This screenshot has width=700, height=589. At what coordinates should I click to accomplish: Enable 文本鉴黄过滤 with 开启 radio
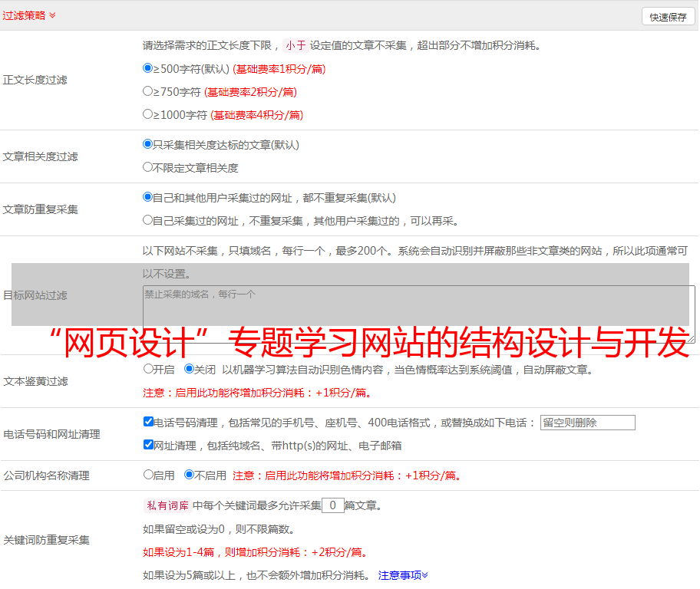click(149, 369)
